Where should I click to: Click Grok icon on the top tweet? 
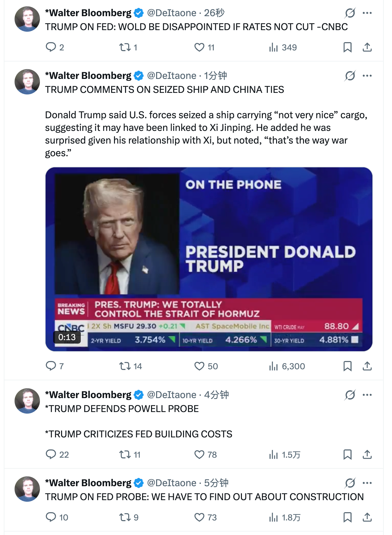350,13
